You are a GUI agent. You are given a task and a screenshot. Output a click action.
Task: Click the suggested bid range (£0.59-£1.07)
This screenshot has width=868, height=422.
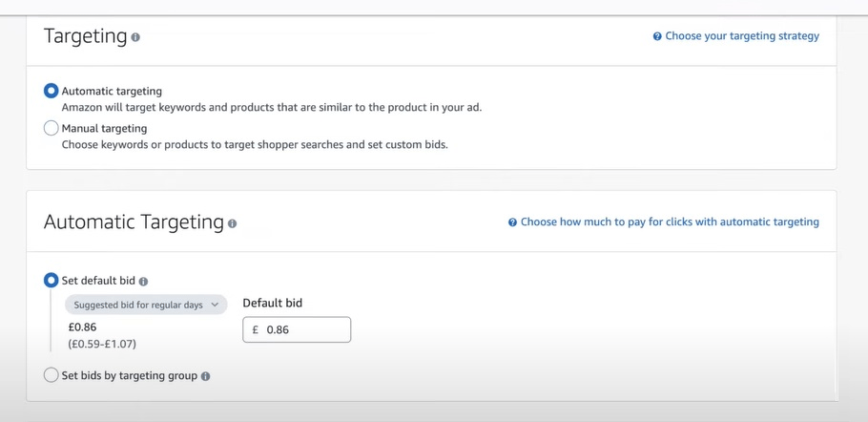coord(102,344)
